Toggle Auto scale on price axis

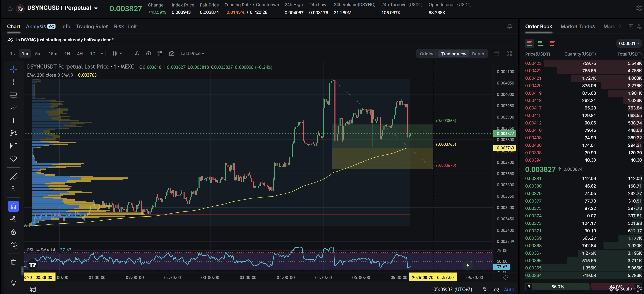(x=509, y=289)
